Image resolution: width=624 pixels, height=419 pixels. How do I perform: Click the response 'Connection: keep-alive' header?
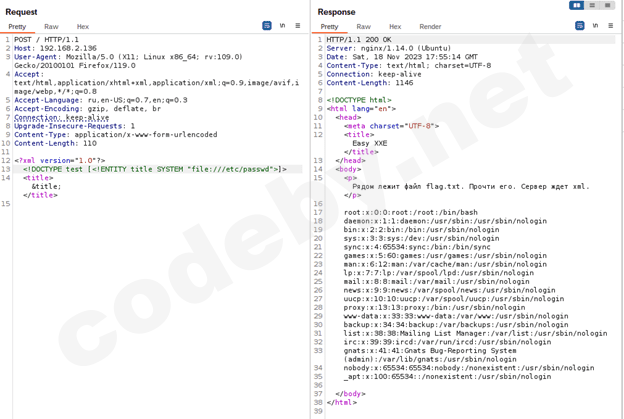(x=374, y=74)
